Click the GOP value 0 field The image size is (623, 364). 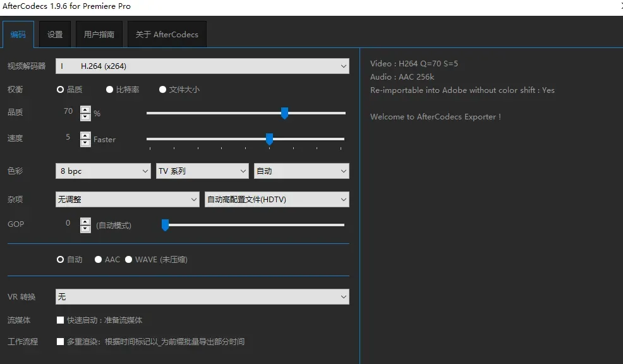point(68,223)
